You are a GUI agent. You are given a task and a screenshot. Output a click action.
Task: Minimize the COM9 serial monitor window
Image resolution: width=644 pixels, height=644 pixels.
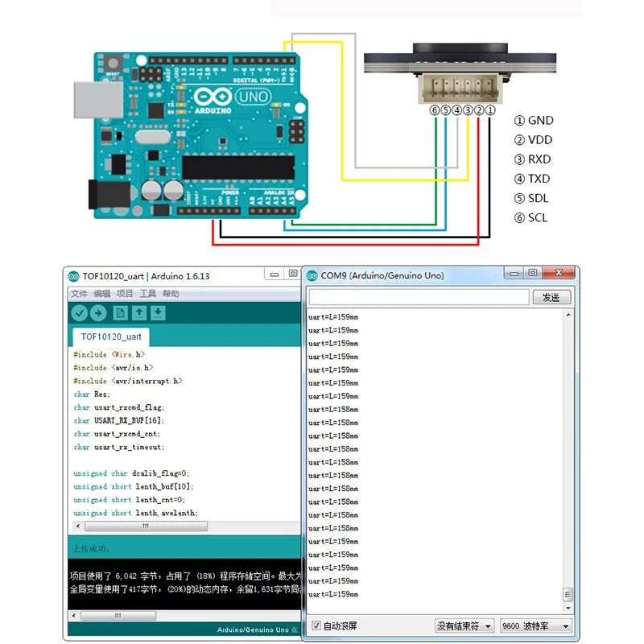coord(514,273)
